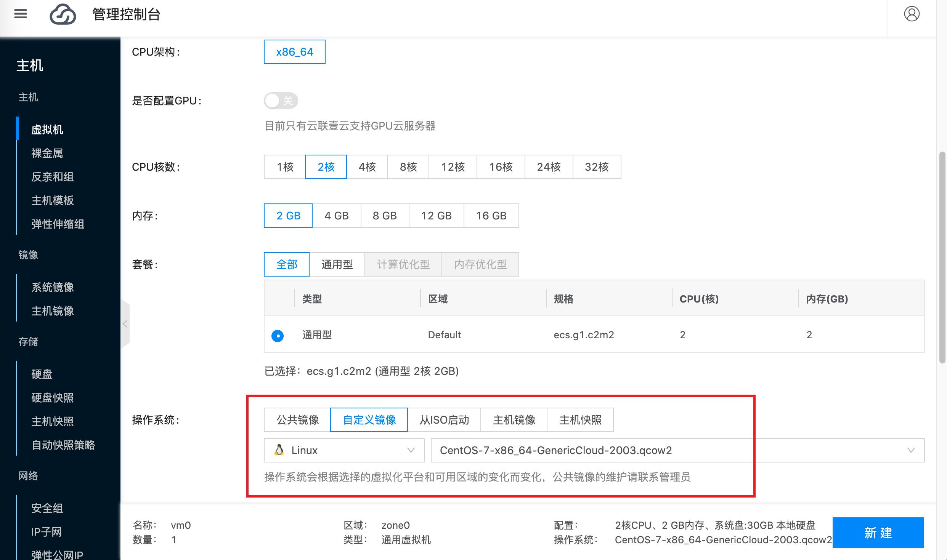
Task: Enable the GPU configuration switch
Action: (x=281, y=101)
